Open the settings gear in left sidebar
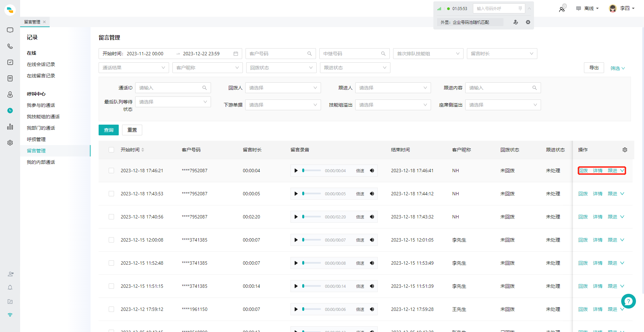Viewport: 644px width, 332px height. [10, 143]
